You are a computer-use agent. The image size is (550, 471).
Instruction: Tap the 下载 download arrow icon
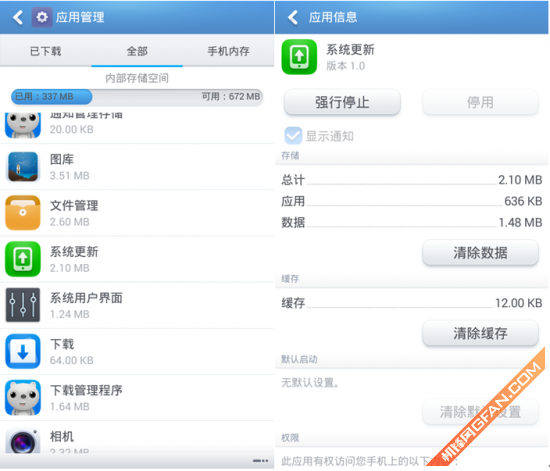23,351
